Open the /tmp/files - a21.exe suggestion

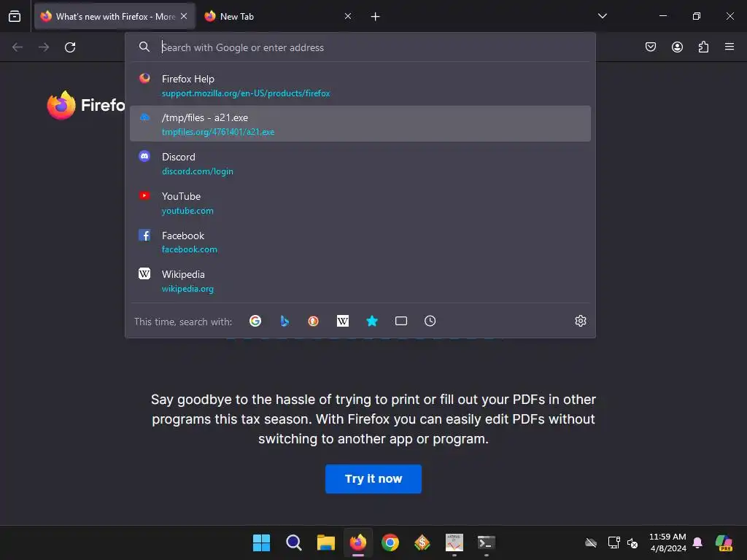tap(360, 124)
